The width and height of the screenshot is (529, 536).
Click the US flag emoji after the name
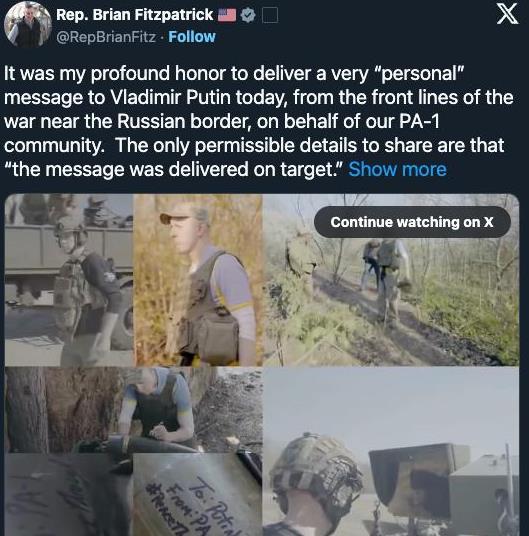[227, 15]
